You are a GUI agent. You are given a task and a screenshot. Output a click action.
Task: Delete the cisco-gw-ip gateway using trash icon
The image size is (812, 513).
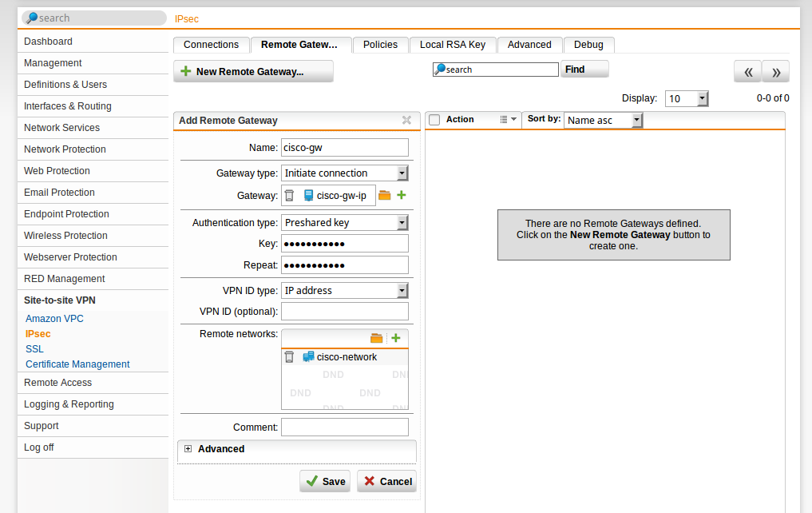tap(291, 194)
